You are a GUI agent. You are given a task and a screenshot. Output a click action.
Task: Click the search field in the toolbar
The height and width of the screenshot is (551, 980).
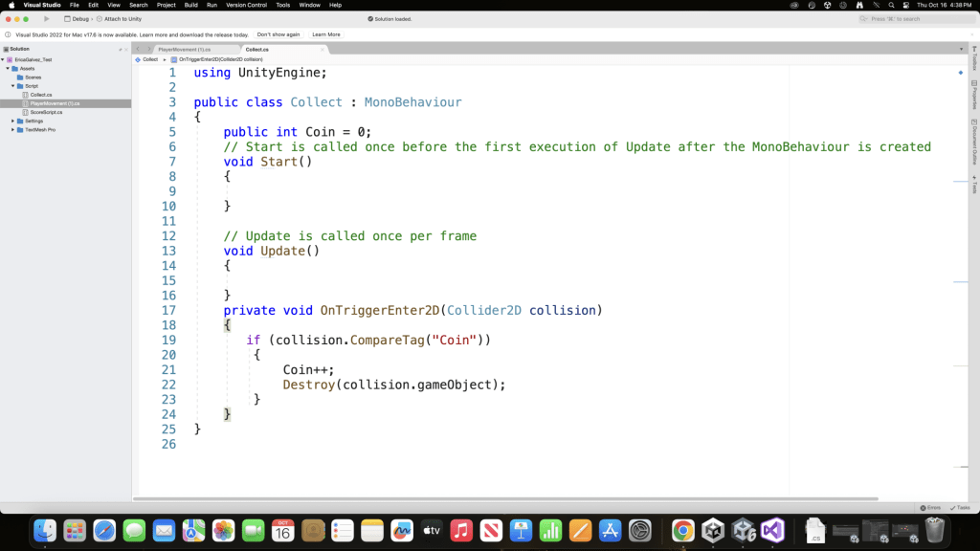coord(914,19)
